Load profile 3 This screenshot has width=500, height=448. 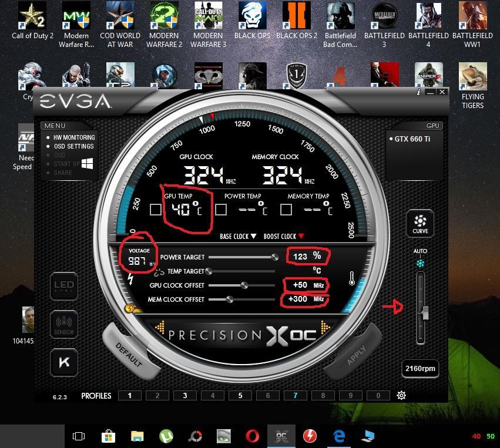[x=185, y=395]
